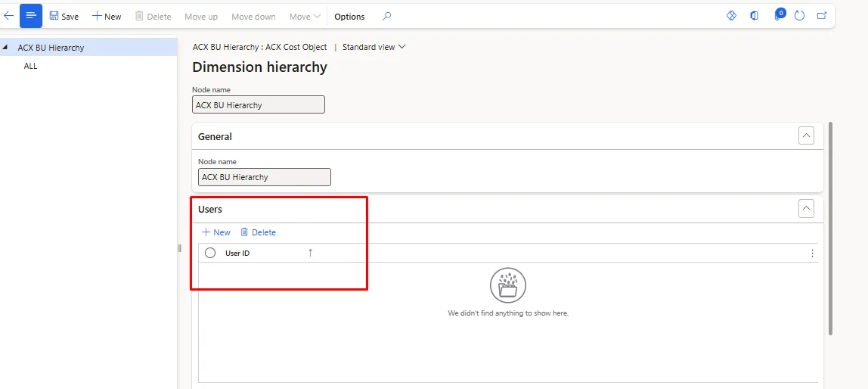Click the Move up command

pyautogui.click(x=201, y=17)
